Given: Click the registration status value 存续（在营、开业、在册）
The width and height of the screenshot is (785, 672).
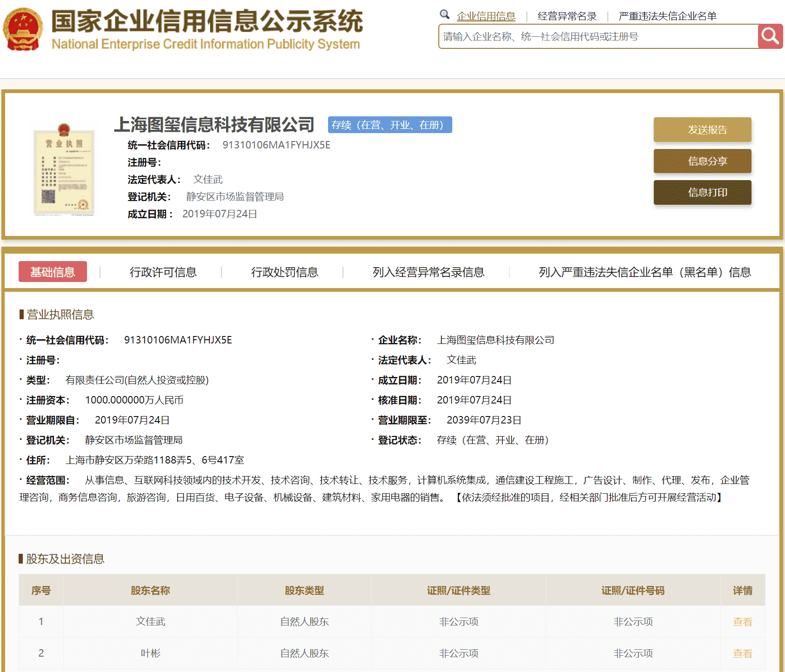Looking at the screenshot, I should pos(493,440).
